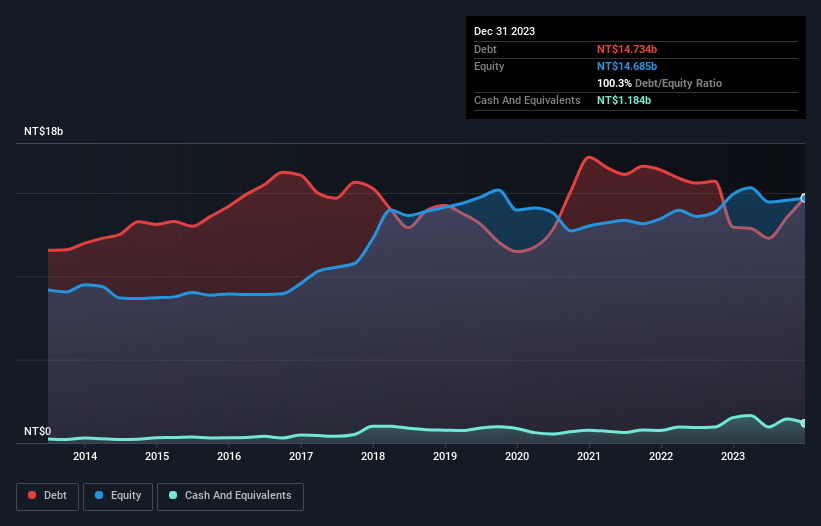The width and height of the screenshot is (821, 526).
Task: Click the 2016 x-axis label
Action: tap(229, 456)
